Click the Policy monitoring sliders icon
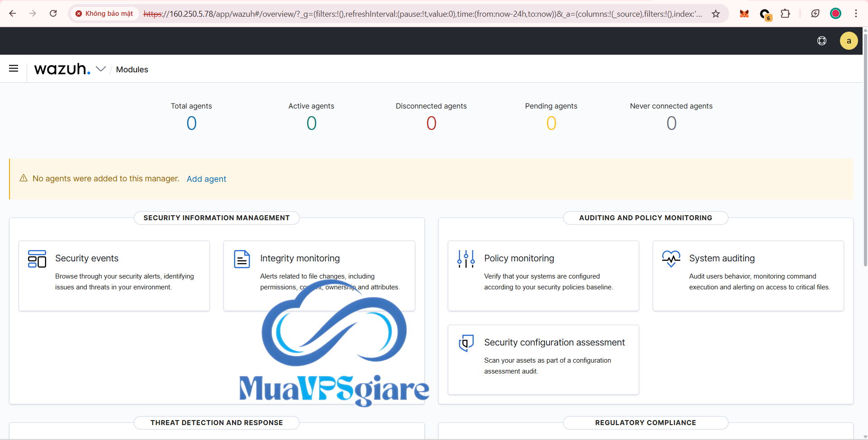868x440 pixels. pos(466,259)
